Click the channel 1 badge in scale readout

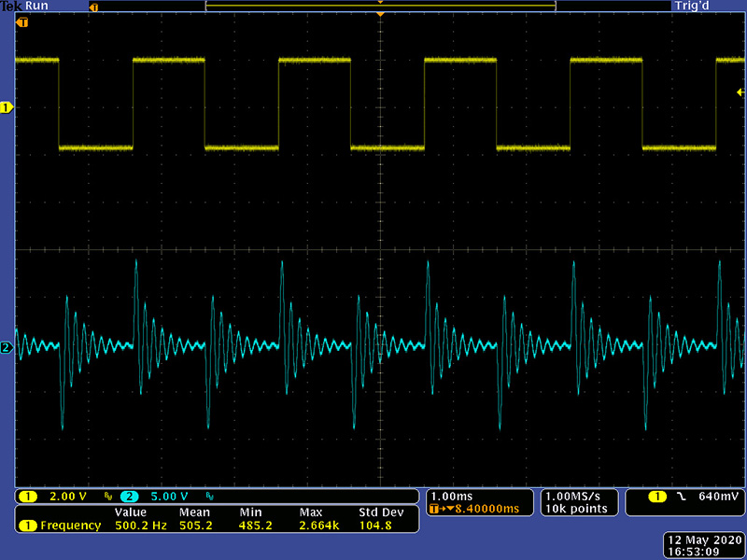tap(28, 496)
